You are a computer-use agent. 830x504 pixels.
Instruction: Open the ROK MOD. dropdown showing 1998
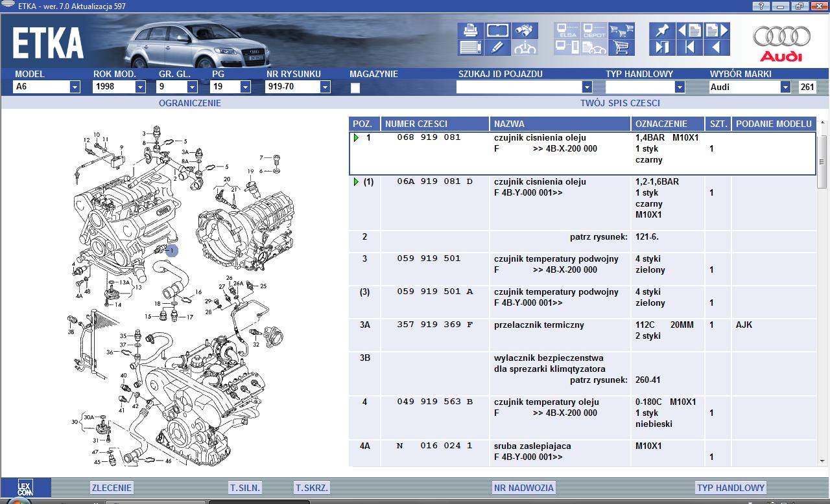141,87
